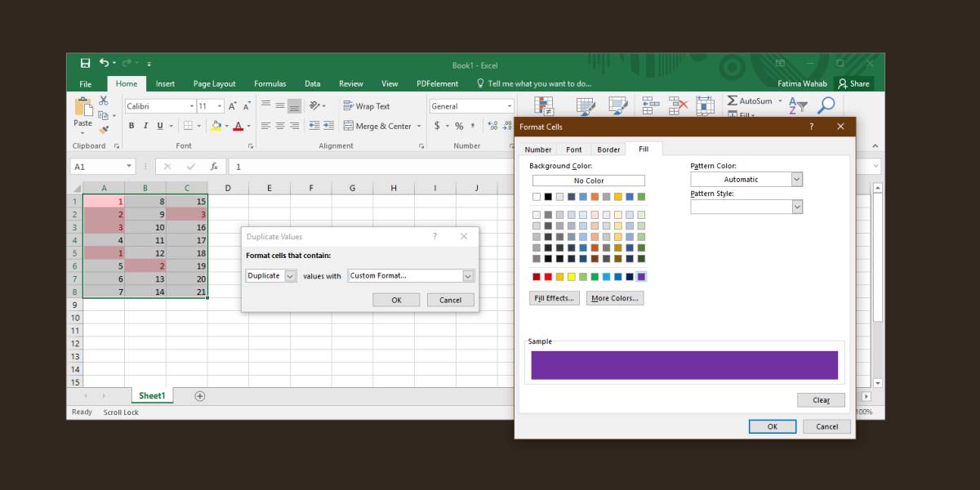Screen dimensions: 980x490
Task: Add a new sheet with plus icon
Action: click(x=199, y=396)
